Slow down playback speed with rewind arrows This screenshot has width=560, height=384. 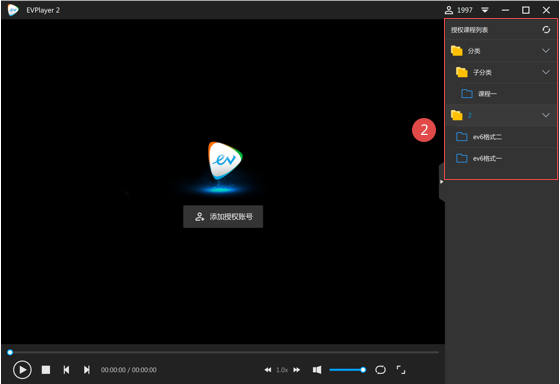268,370
